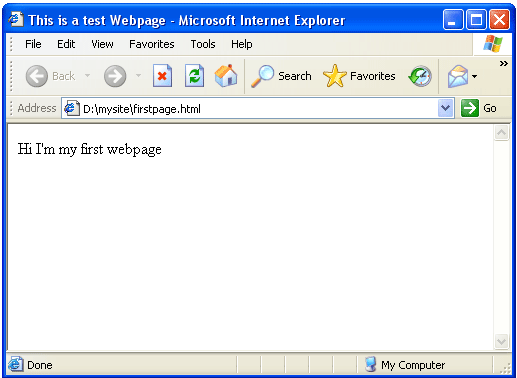This screenshot has height=378, width=517.
Task: Click the Address label
Action: pos(37,108)
